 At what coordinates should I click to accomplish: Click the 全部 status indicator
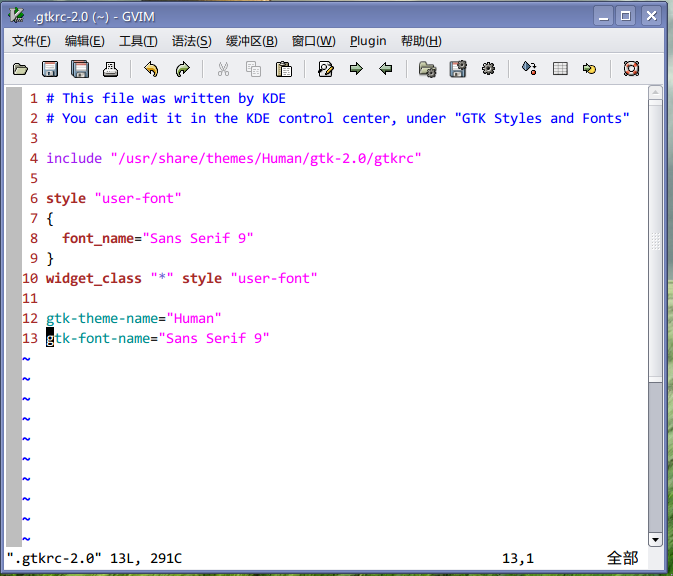(x=622, y=558)
